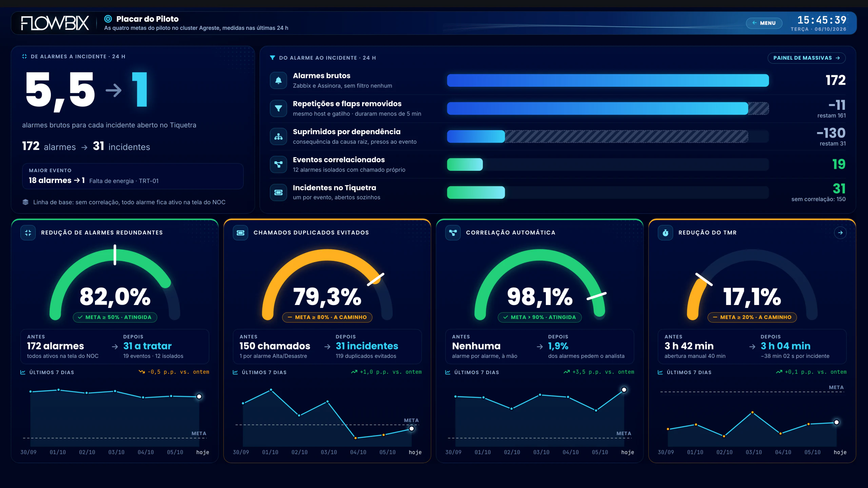
Task: Click the Eventos correlacionados nodes icon
Action: (278, 164)
